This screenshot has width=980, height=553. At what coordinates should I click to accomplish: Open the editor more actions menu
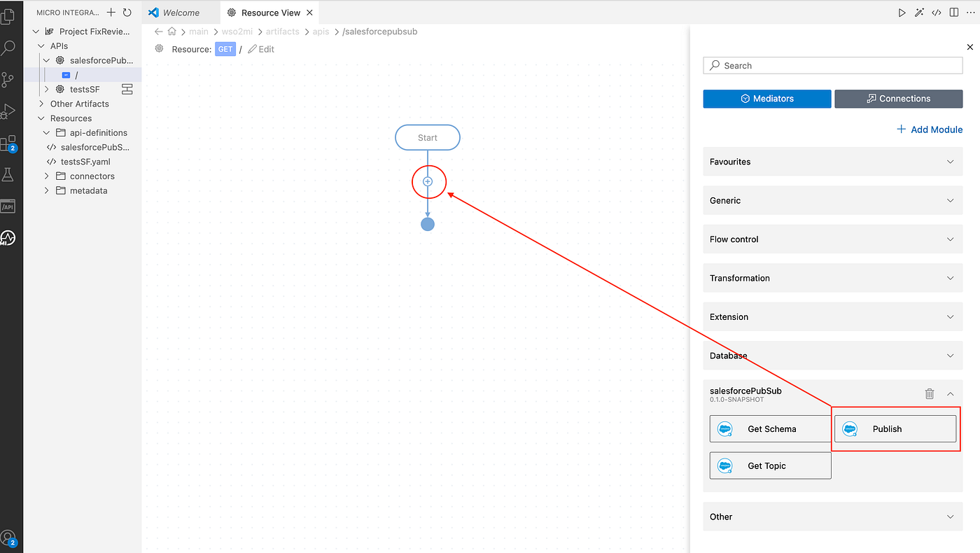pos(970,13)
